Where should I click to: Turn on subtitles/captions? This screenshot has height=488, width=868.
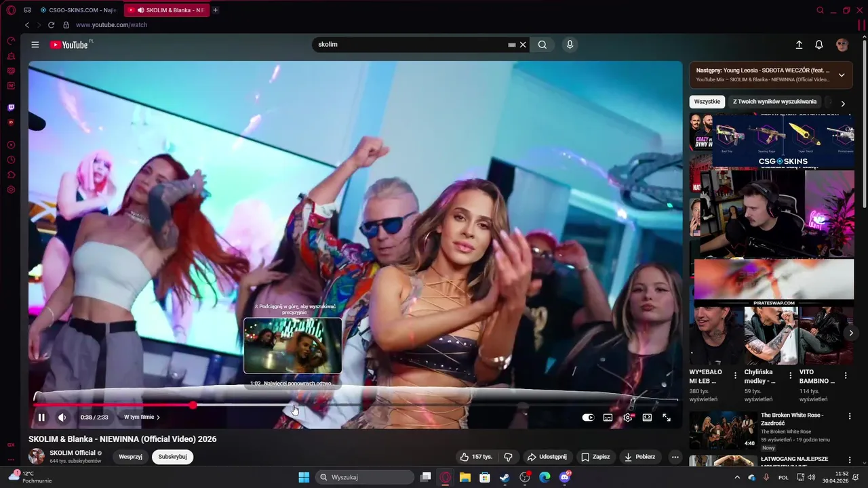click(608, 418)
